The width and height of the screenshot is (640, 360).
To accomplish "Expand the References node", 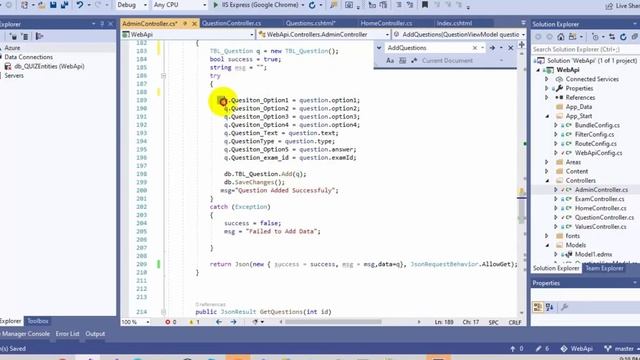I will pyautogui.click(x=547, y=98).
